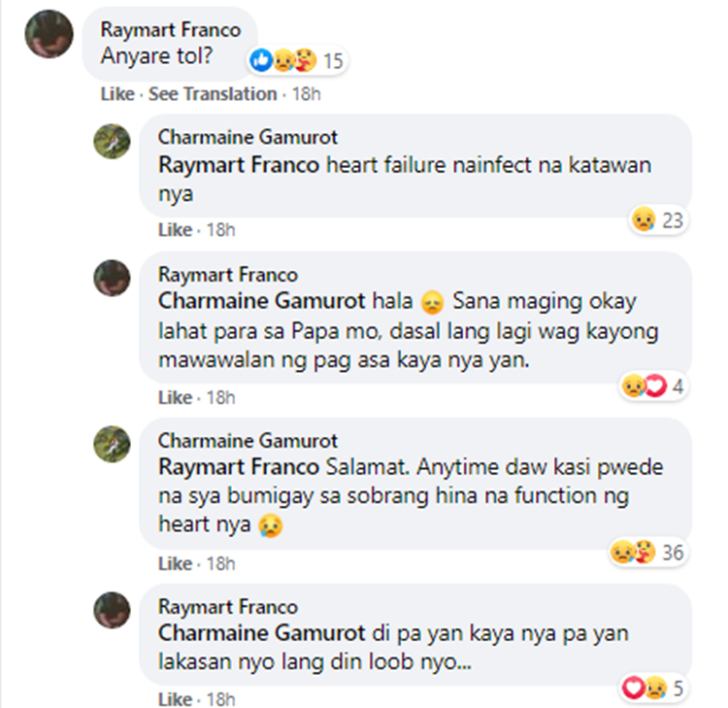View the 5 reactions on the last reply

[x=652, y=690]
